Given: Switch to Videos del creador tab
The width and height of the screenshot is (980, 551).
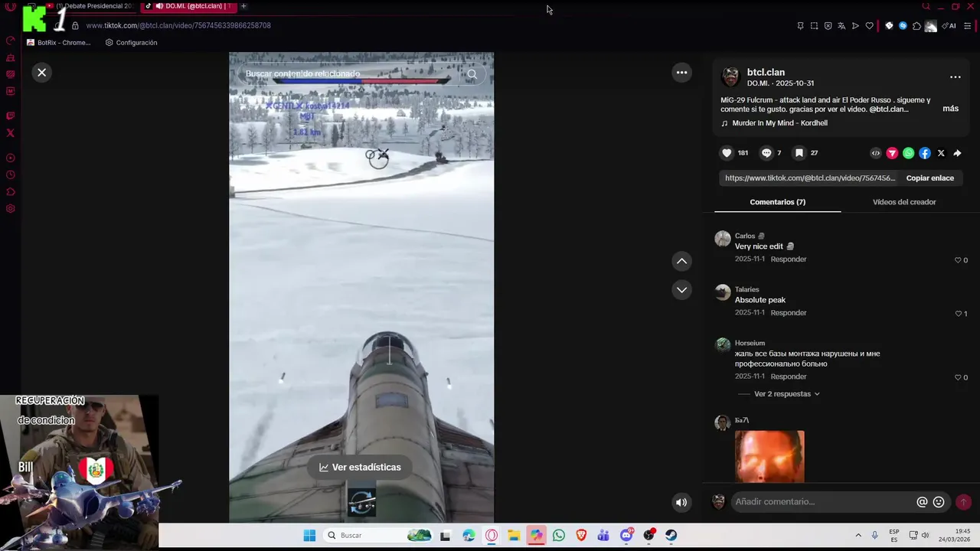Looking at the screenshot, I should coord(904,202).
